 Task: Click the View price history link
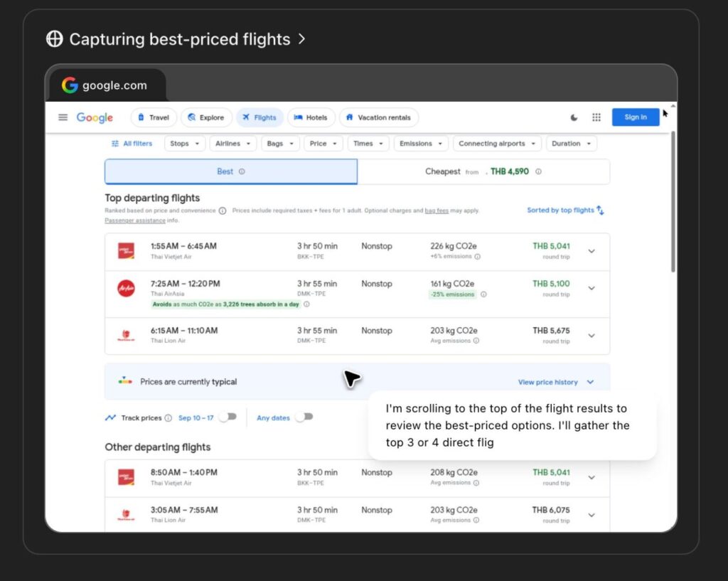[548, 382]
